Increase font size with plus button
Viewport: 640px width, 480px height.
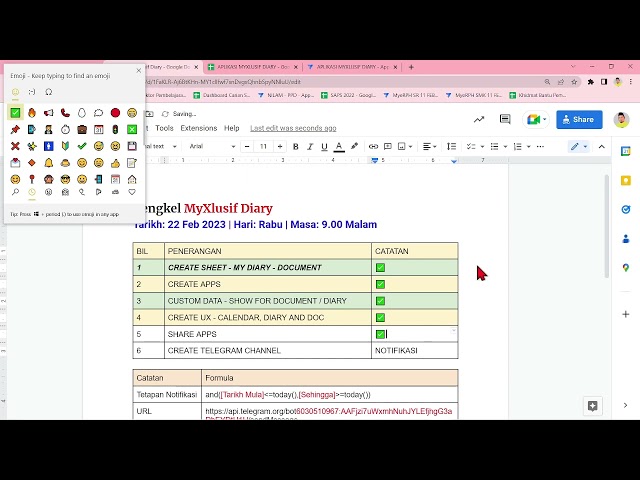pyautogui.click(x=280, y=146)
